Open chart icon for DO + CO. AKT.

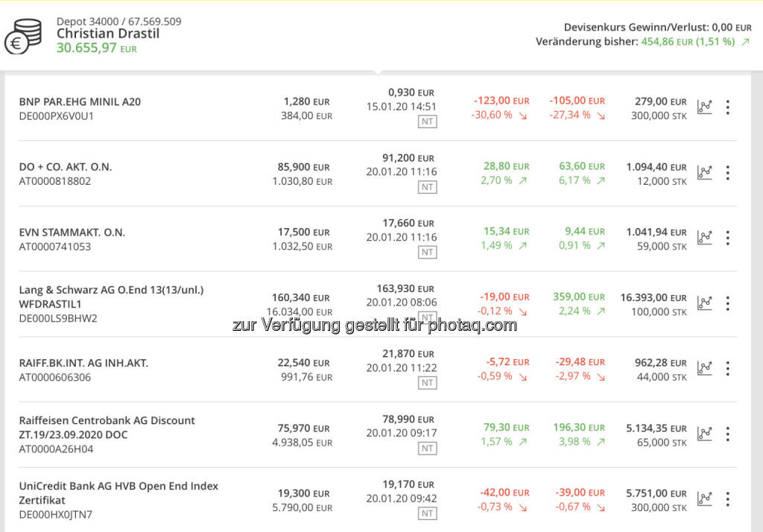pos(704,173)
